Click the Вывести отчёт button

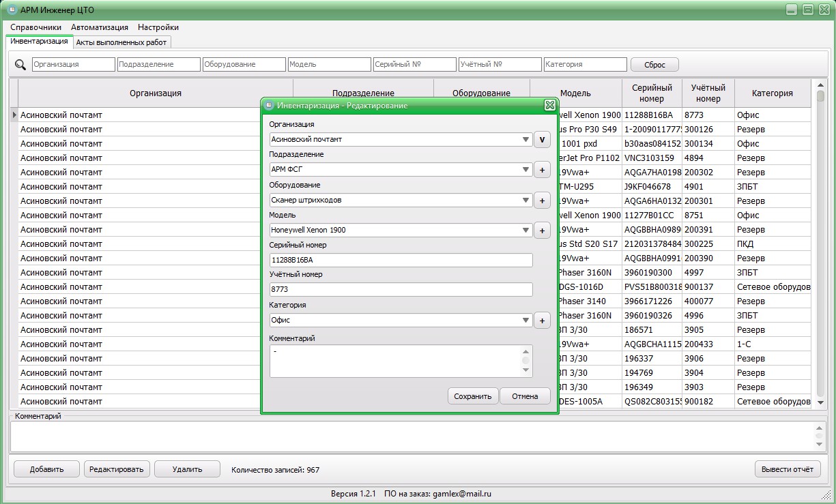pos(787,469)
